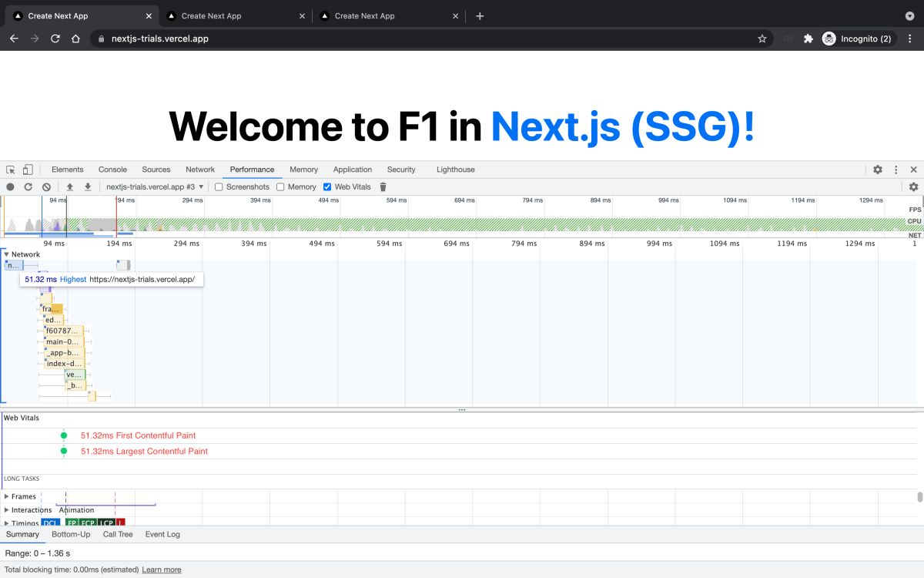Click the tab search arrow icon
924x578 pixels.
click(909, 15)
